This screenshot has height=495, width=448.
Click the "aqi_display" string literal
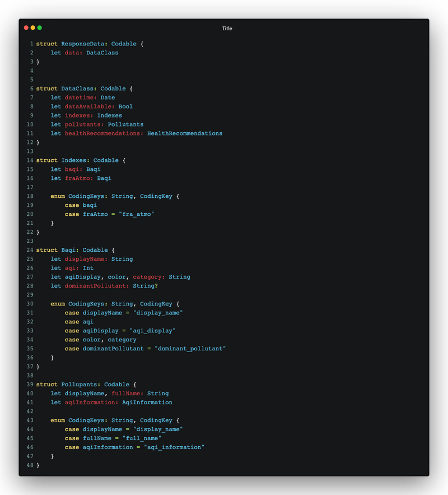pos(152,331)
